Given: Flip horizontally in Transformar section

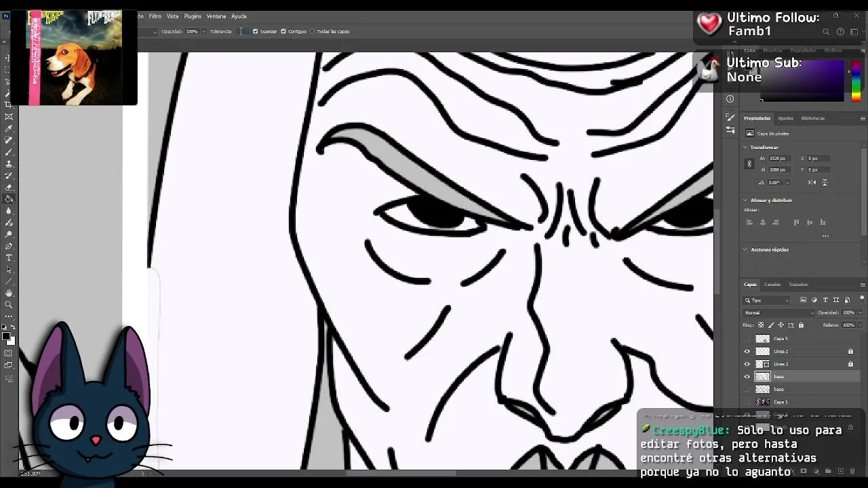Looking at the screenshot, I should click(x=812, y=182).
